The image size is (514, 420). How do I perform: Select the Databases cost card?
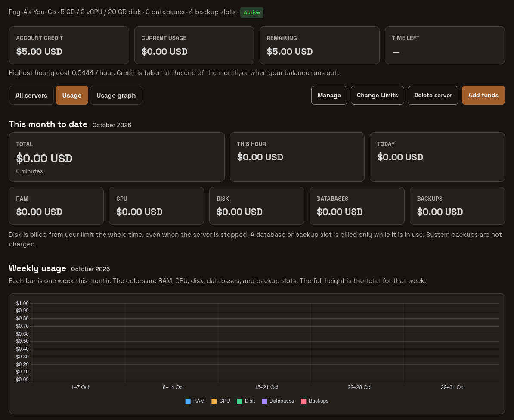tap(357, 206)
